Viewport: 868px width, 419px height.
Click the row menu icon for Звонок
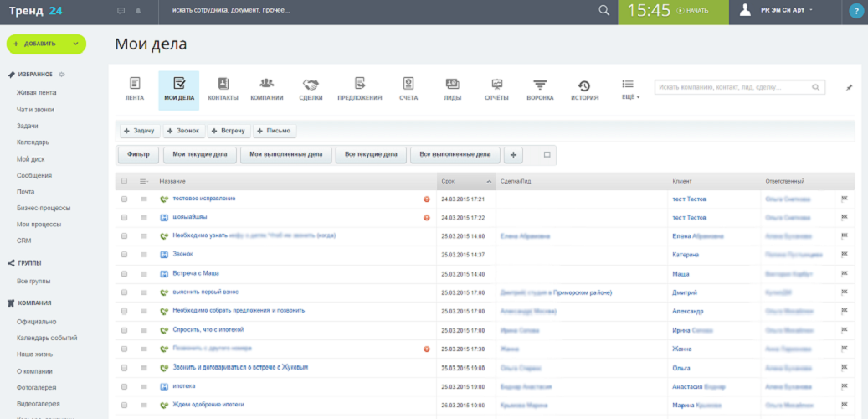144,255
